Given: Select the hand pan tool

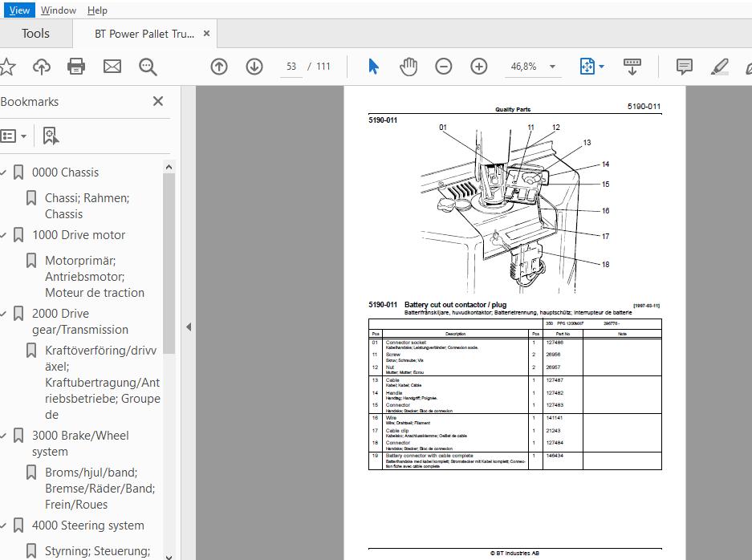Looking at the screenshot, I should (x=409, y=66).
